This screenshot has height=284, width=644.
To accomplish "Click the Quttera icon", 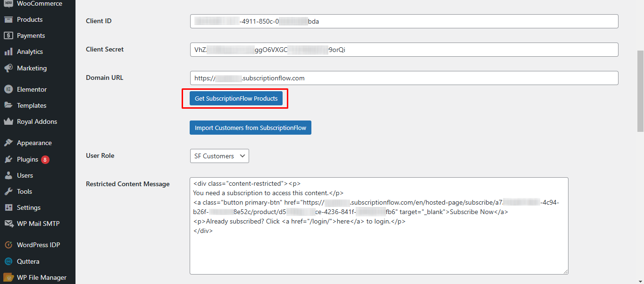I will [x=8, y=261].
